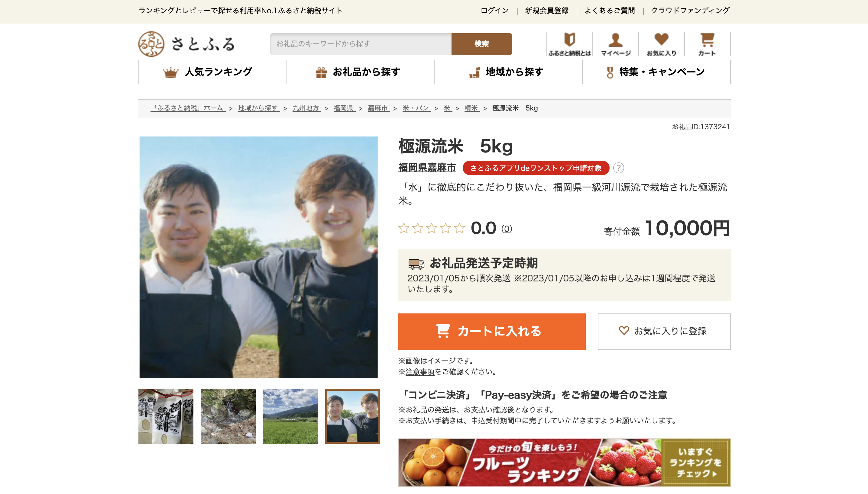Click the 注意事項 notes link

coord(420,372)
